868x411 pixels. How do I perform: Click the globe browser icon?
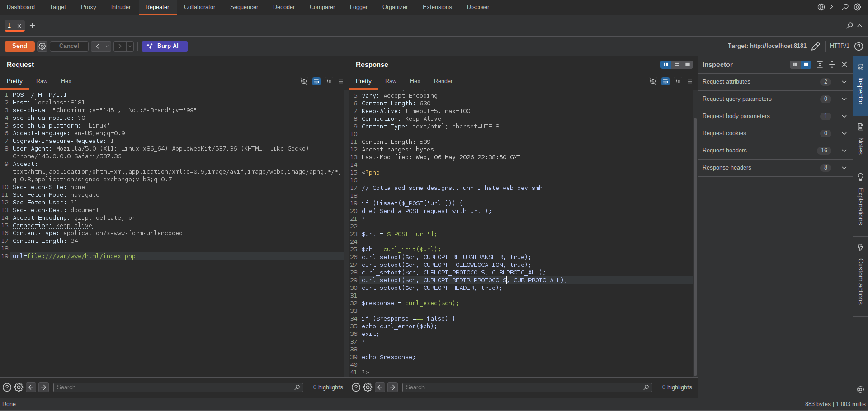pyautogui.click(x=821, y=7)
